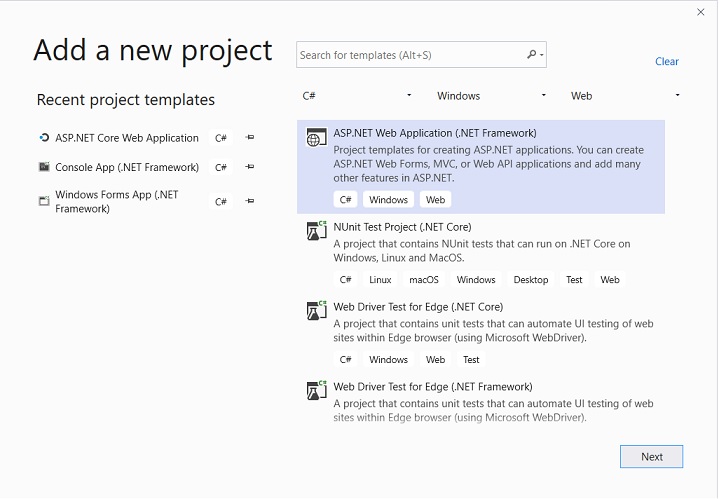The image size is (719, 499).
Task: Close the Add a new project dialog
Action: (x=700, y=12)
